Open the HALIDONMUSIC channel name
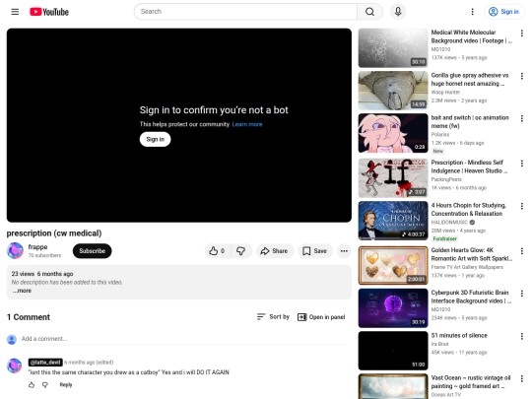This screenshot has height=399, width=532. tap(449, 223)
